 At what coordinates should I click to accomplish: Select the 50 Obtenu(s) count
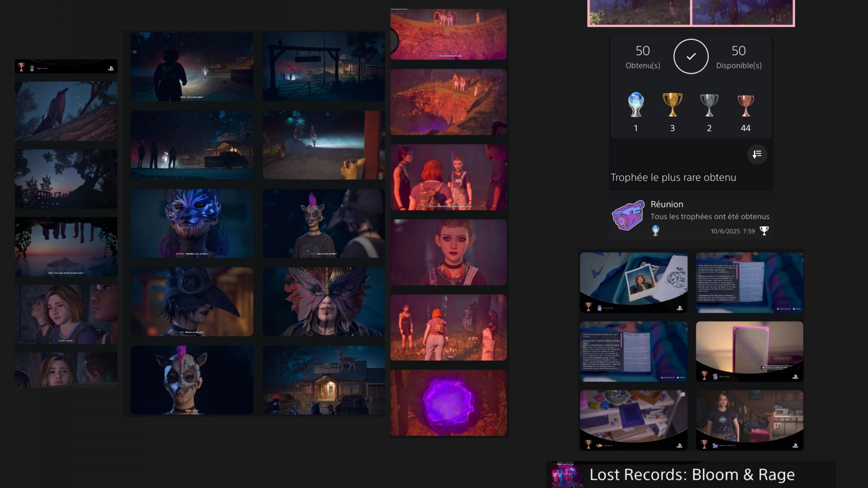tap(642, 56)
